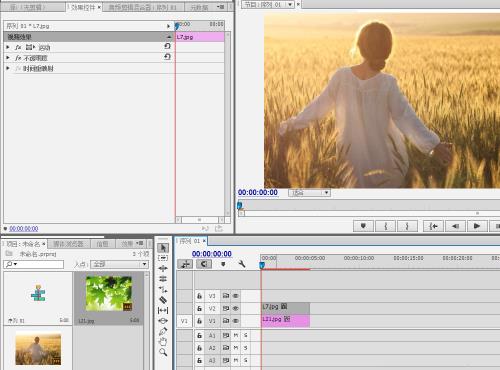Select the Razor tool
The height and width of the screenshot is (370, 500).
[x=163, y=300]
